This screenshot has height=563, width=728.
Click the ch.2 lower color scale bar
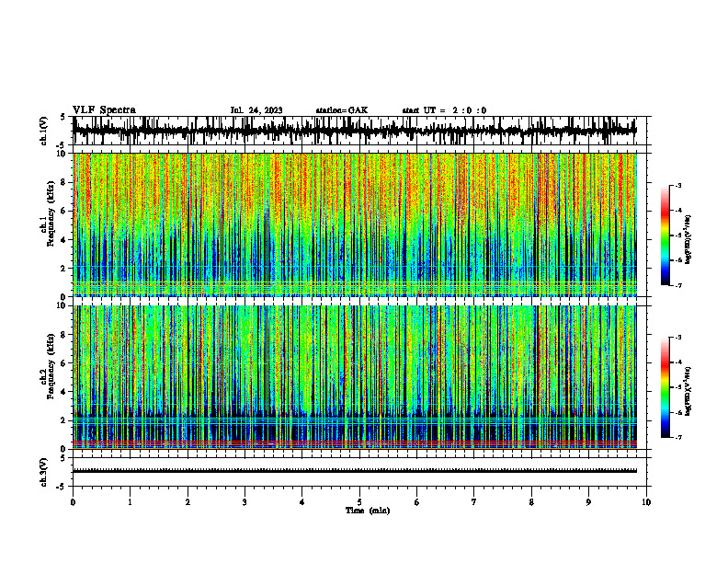tap(665, 387)
